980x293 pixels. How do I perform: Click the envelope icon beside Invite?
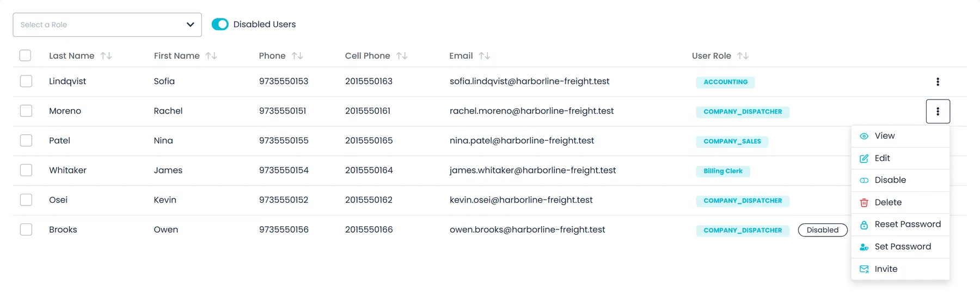pos(864,269)
